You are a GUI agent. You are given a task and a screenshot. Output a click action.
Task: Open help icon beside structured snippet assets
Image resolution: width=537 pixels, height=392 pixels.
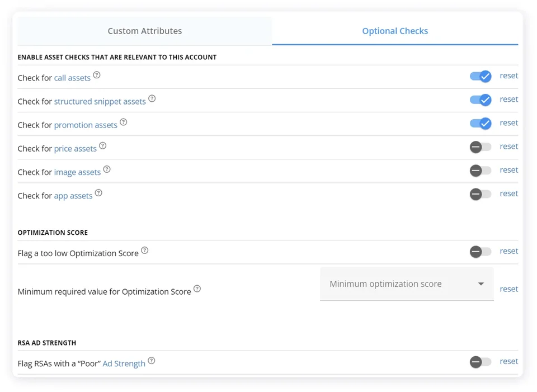[x=152, y=98]
